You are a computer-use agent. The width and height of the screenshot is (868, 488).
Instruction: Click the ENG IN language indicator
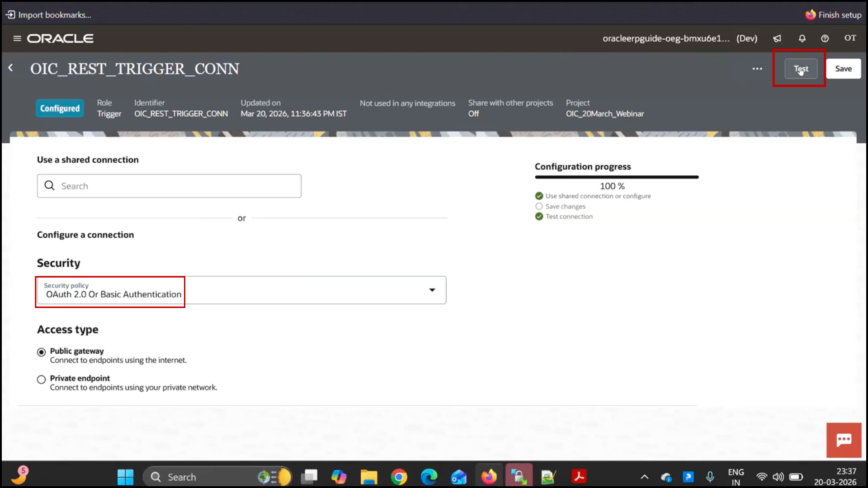coord(736,477)
